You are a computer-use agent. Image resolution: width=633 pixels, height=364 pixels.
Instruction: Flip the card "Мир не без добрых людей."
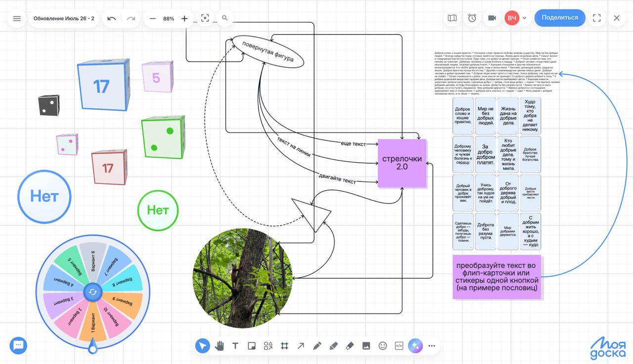coord(486,116)
